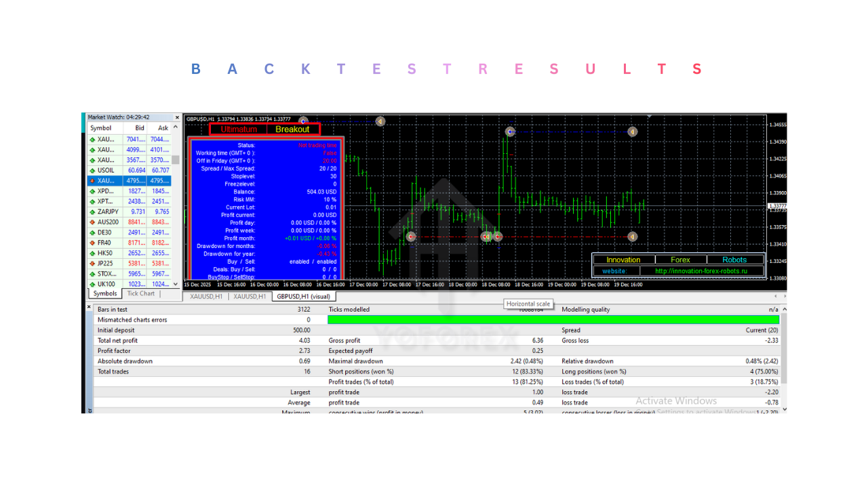
Task: Switch to the Tick Chart tab
Action: pyautogui.click(x=140, y=293)
